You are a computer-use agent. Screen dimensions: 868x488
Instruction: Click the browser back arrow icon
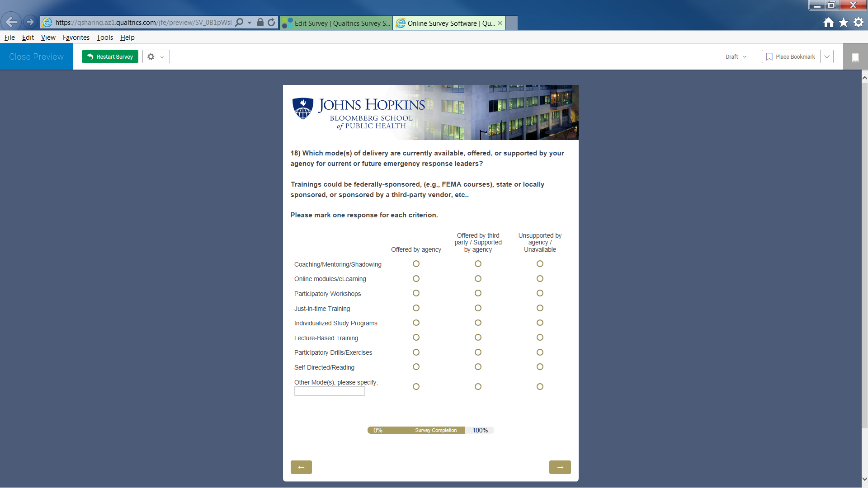[11, 22]
